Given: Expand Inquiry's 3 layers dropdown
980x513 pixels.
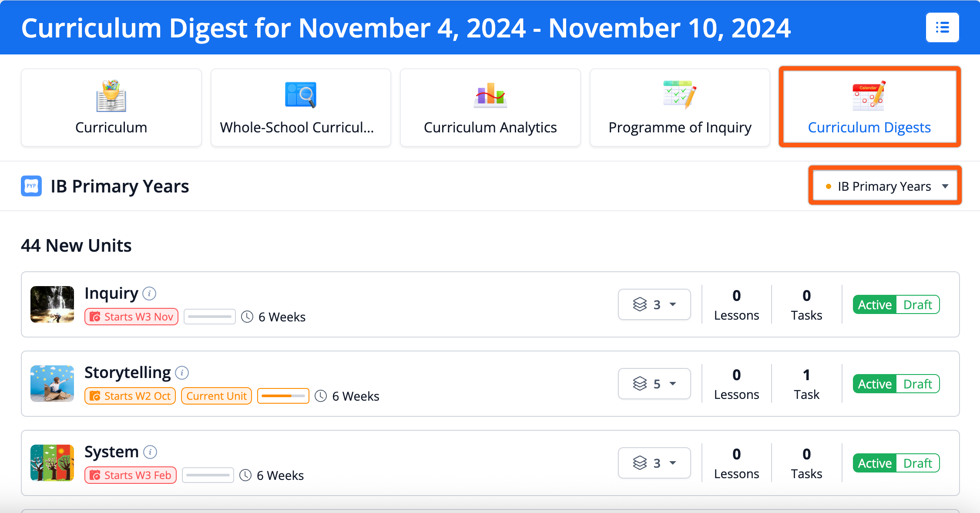Looking at the screenshot, I should point(654,304).
